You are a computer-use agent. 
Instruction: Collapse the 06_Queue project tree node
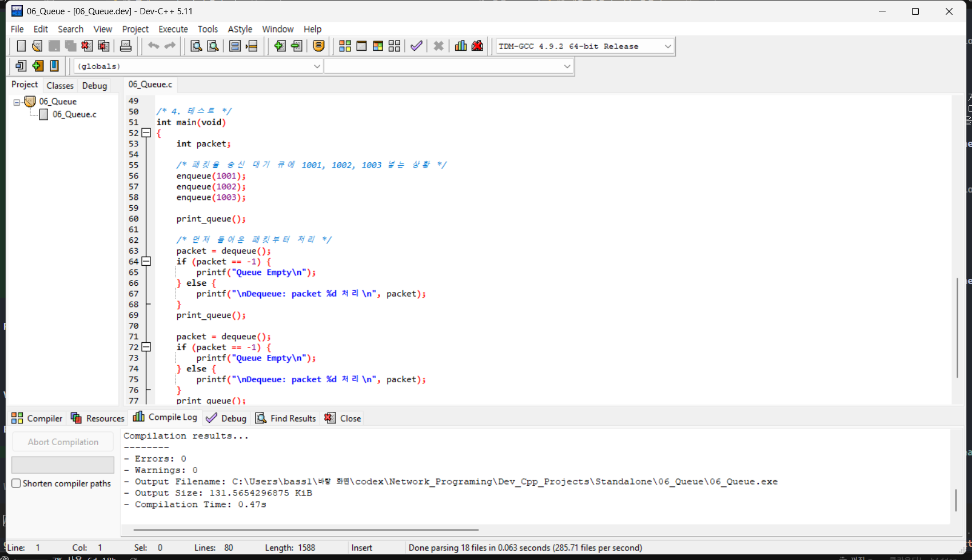coord(17,102)
